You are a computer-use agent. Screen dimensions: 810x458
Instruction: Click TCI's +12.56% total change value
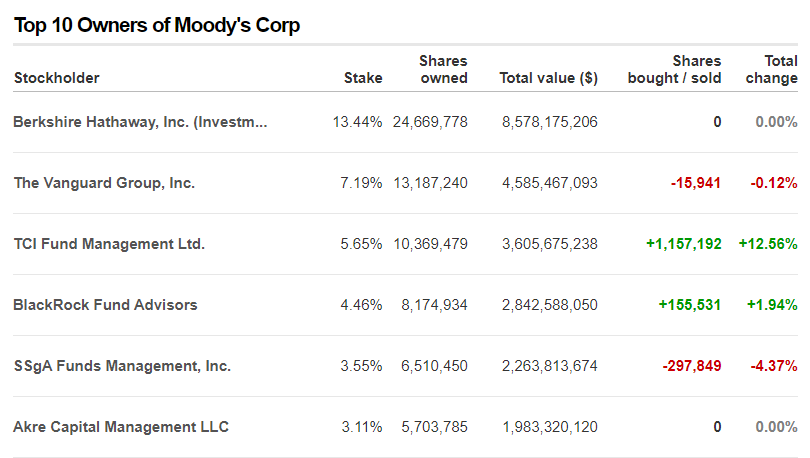pyautogui.click(x=768, y=244)
